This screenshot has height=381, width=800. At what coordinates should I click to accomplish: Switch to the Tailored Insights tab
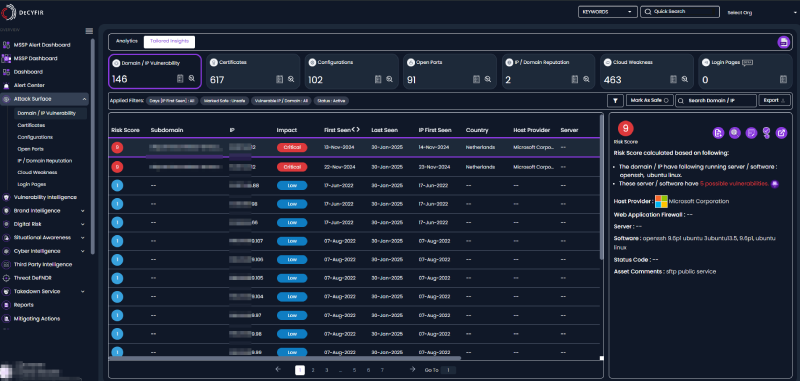coord(169,41)
